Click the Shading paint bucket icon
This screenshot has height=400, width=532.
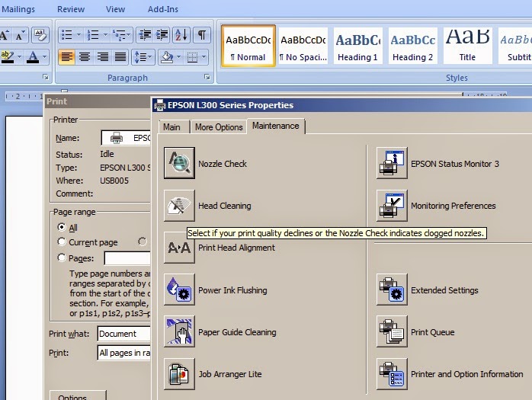pos(167,56)
